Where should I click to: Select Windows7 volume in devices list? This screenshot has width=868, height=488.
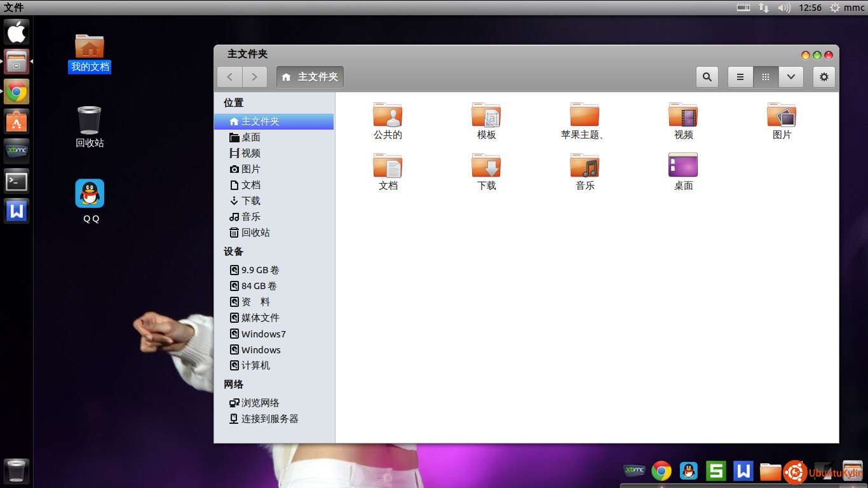tap(263, 334)
